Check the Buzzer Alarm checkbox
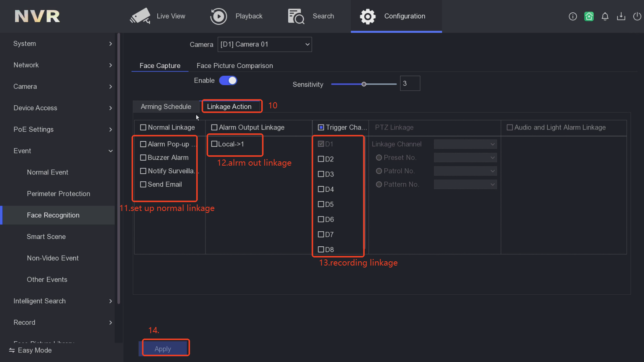The width and height of the screenshot is (644, 362). [x=143, y=158]
